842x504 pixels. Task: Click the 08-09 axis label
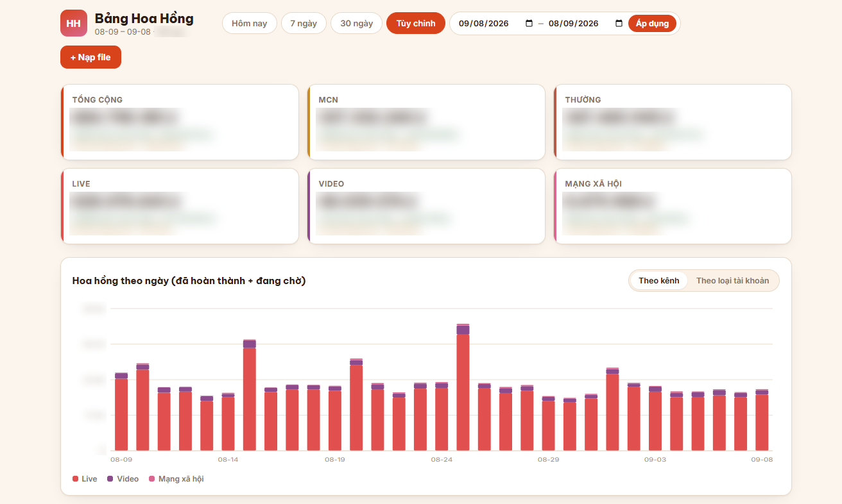pyautogui.click(x=121, y=460)
